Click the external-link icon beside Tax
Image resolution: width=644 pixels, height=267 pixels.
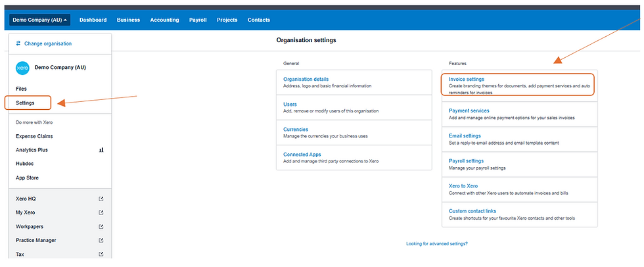[x=101, y=255]
